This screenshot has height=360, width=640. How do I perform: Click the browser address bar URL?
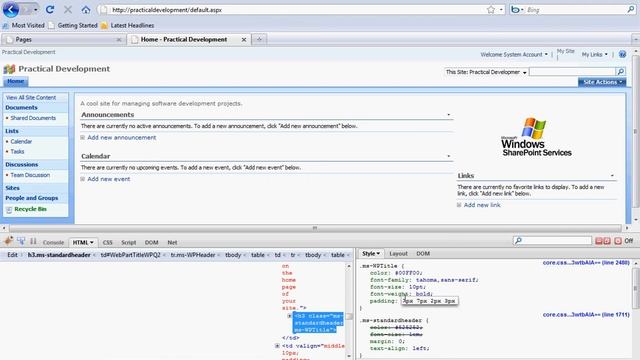coord(167,10)
